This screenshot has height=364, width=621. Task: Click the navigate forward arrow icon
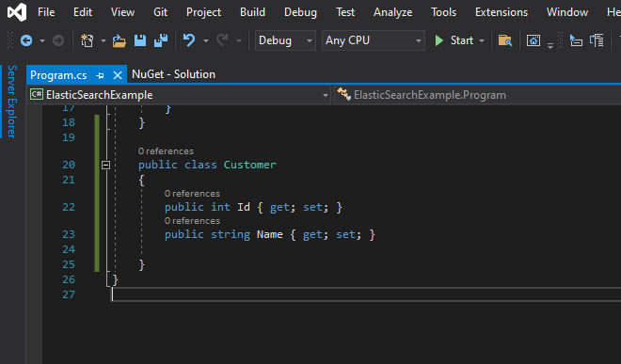[58, 40]
